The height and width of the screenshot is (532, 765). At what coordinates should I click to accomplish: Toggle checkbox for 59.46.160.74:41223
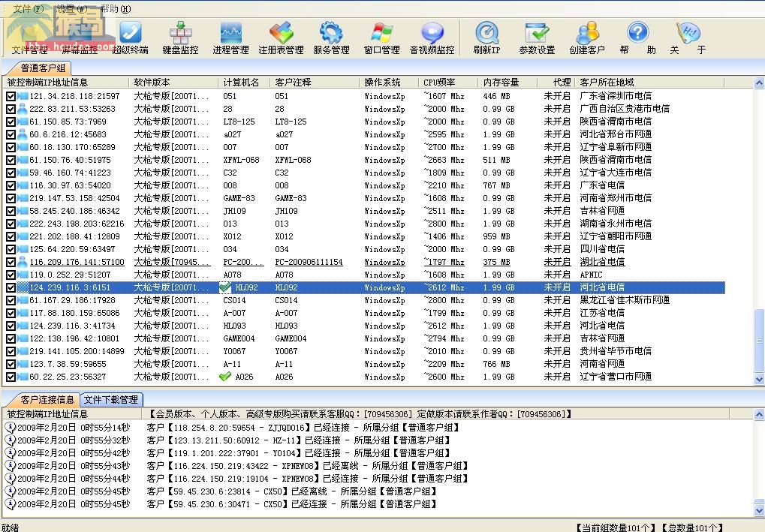click(x=11, y=173)
